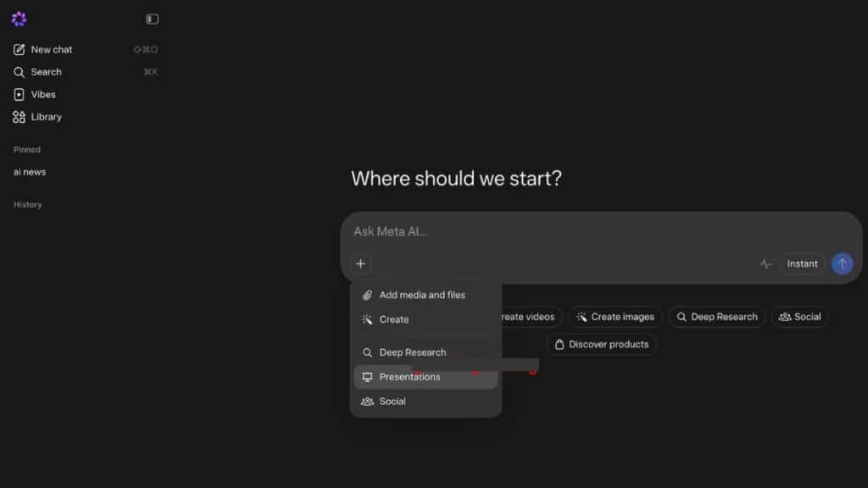
Task: Open the pinned chat 'ai news'
Action: (30, 172)
